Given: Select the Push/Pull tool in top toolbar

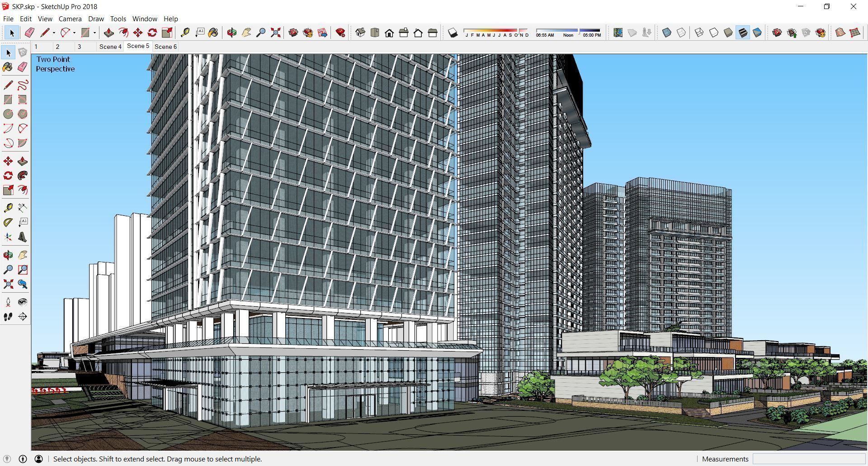Looking at the screenshot, I should pyautogui.click(x=108, y=33).
